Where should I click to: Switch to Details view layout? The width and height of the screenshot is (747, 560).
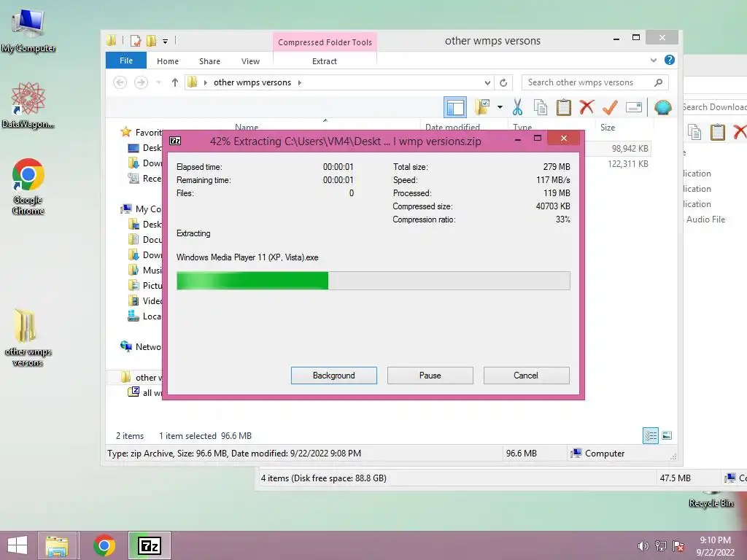(650, 435)
